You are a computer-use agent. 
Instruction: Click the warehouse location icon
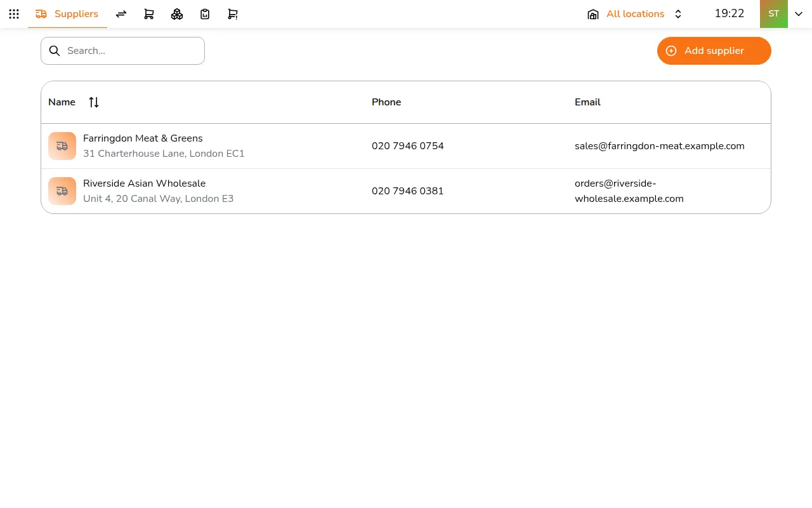click(593, 14)
